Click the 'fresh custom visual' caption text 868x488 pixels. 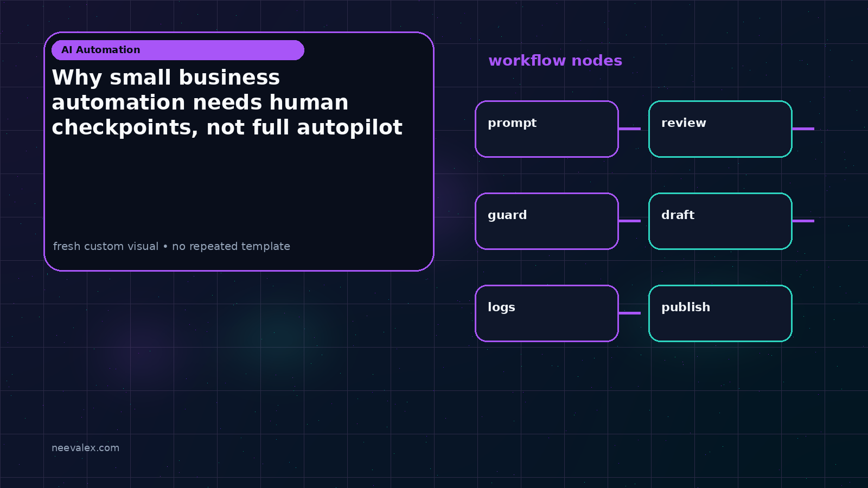(171, 246)
